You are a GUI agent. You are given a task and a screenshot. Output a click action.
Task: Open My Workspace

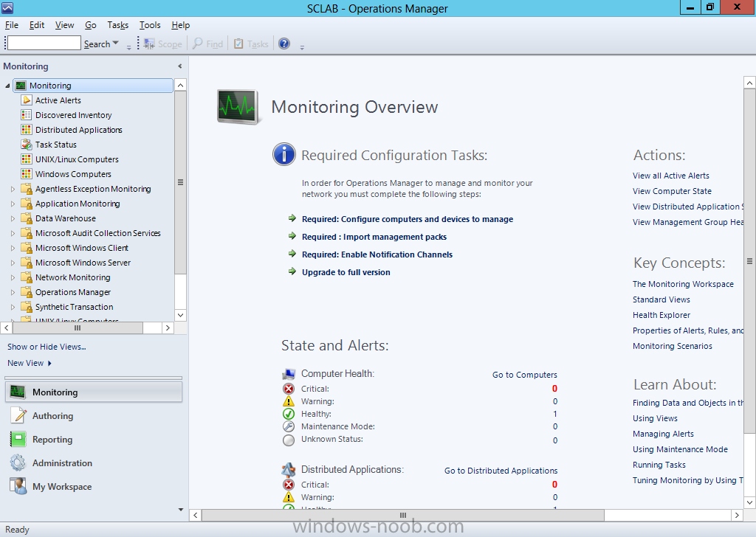point(94,486)
